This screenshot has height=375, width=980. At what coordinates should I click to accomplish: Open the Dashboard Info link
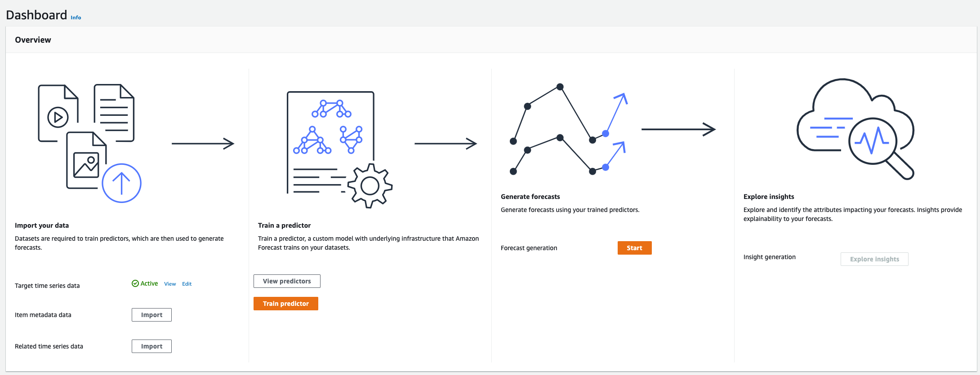76,18
